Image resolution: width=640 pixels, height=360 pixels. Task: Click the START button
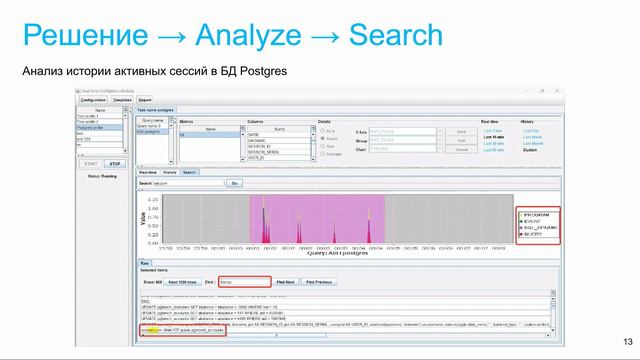(x=91, y=164)
